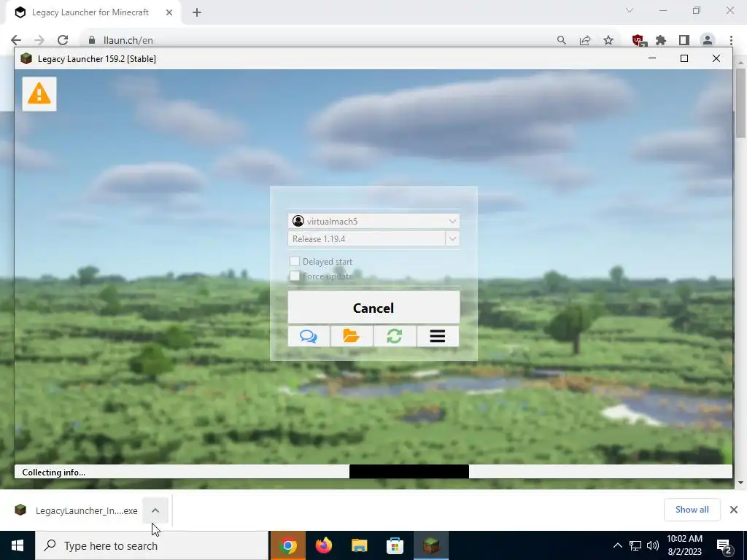Open a new browser tab
747x560 pixels.
click(197, 12)
